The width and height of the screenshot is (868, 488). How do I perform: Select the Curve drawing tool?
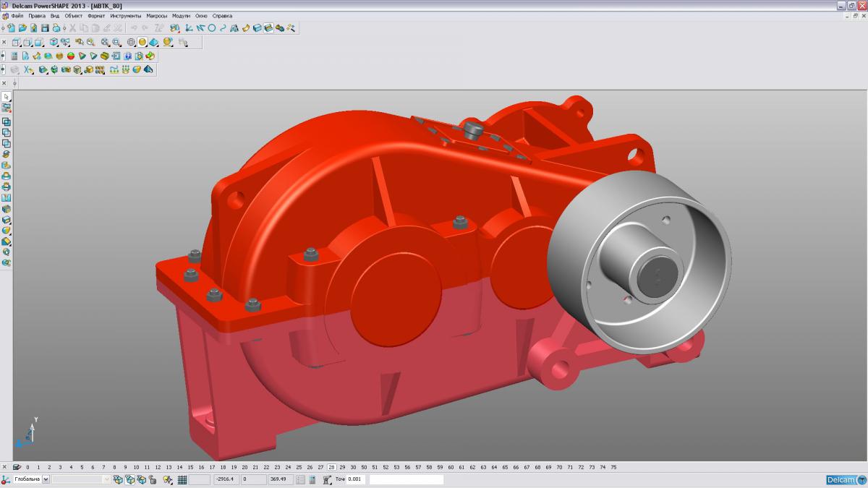click(x=223, y=27)
